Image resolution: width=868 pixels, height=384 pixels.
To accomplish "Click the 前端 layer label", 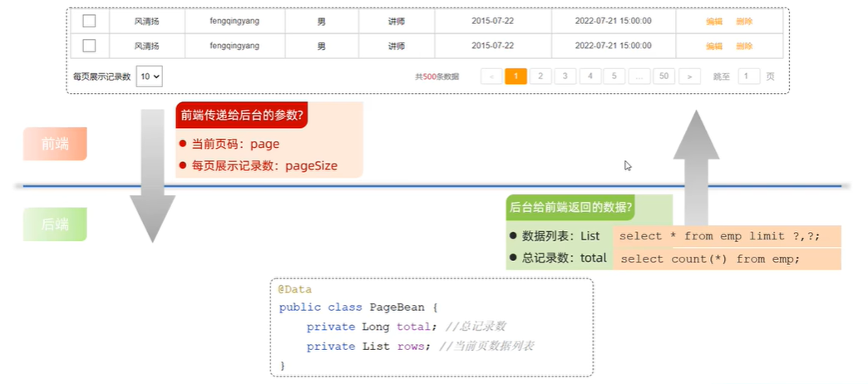I will [x=55, y=144].
